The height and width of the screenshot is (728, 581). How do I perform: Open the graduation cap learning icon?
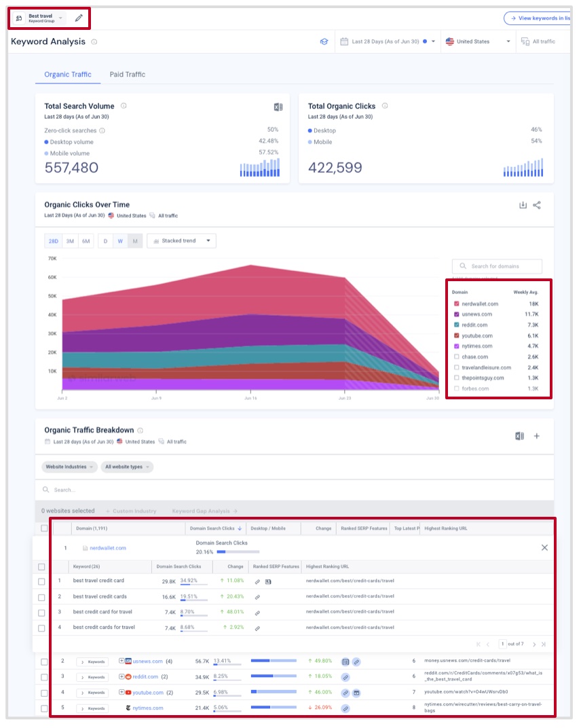[x=324, y=42]
